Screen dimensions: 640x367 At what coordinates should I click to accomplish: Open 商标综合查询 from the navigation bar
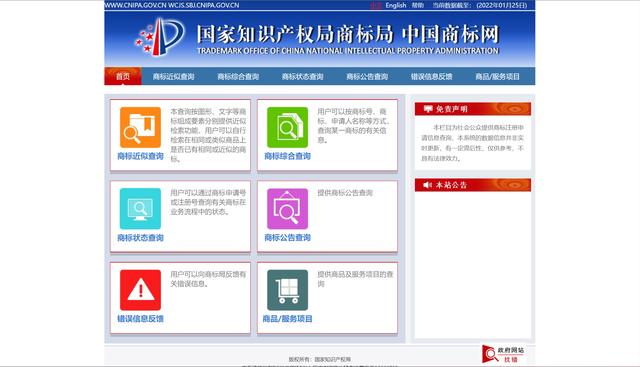coord(238,76)
